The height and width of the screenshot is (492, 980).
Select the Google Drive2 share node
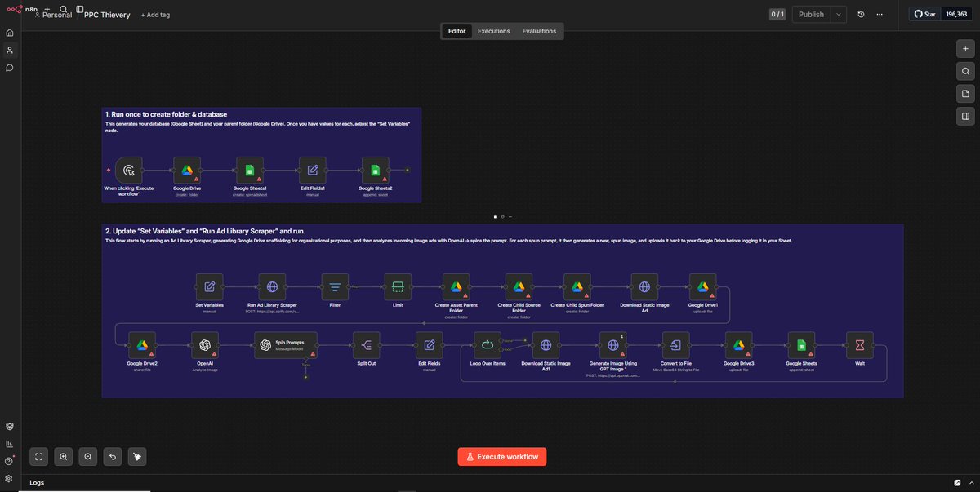tap(142, 344)
